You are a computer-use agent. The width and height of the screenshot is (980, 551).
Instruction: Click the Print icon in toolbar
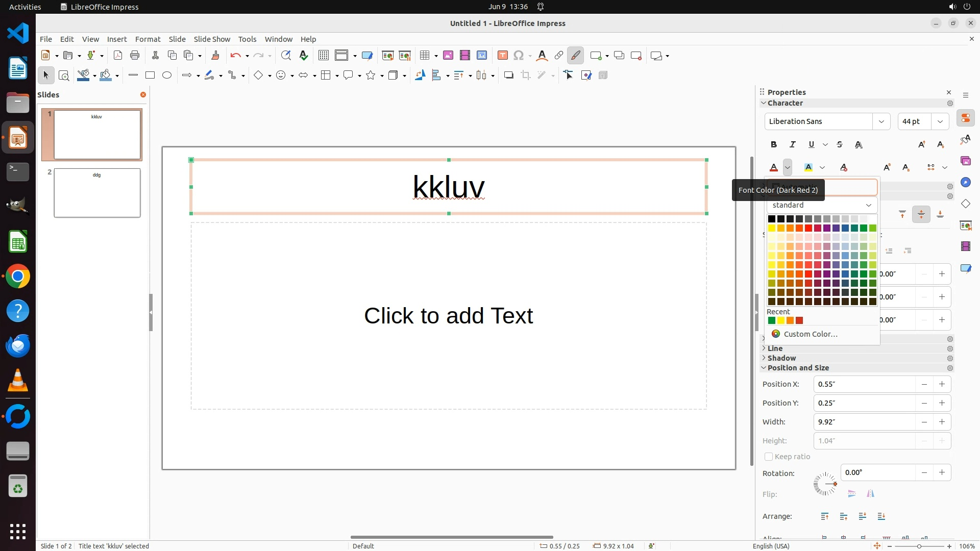tap(135, 56)
